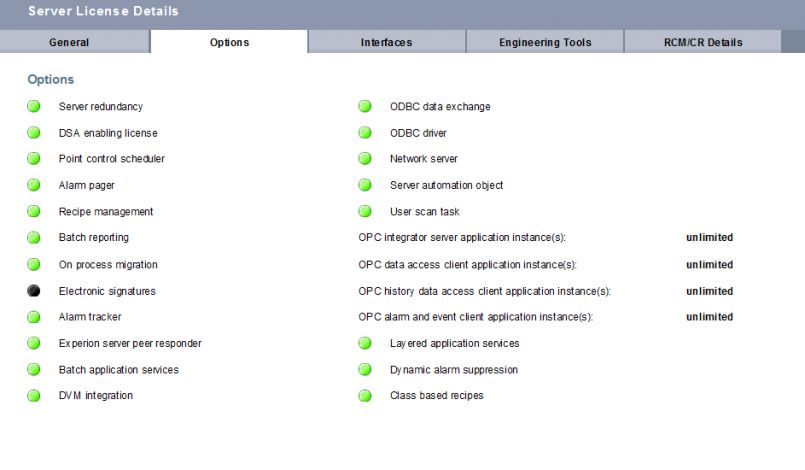Select the Point control scheduler label
This screenshot has height=470, width=805.
111,158
